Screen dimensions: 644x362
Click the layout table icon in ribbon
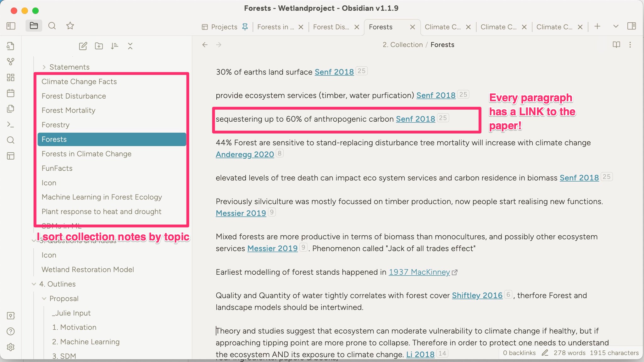(x=11, y=156)
